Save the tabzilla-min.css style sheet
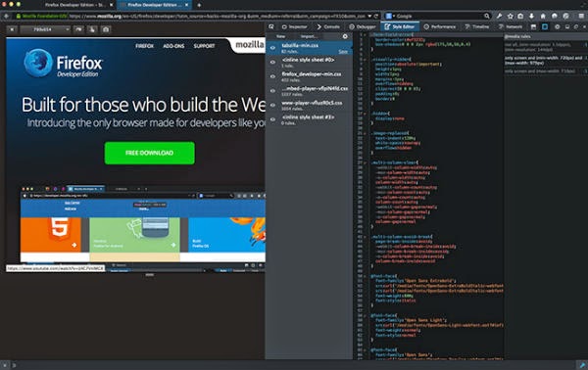The width and height of the screenshot is (588, 370). [343, 51]
